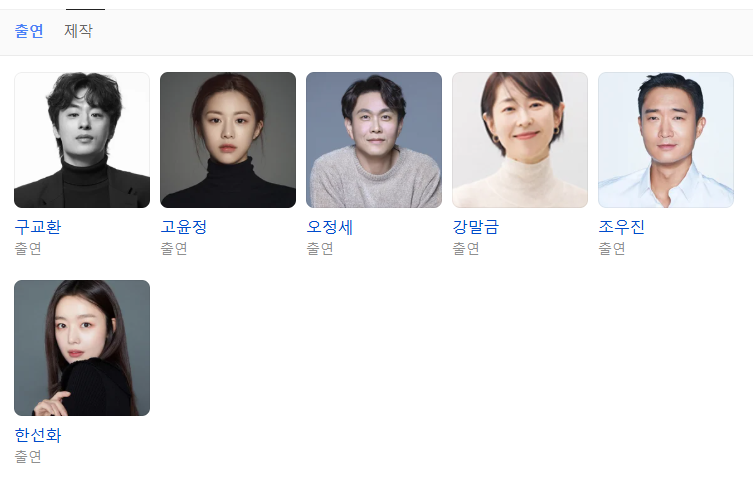Click the 오정세 name link
This screenshot has width=753, height=480.
click(x=330, y=227)
